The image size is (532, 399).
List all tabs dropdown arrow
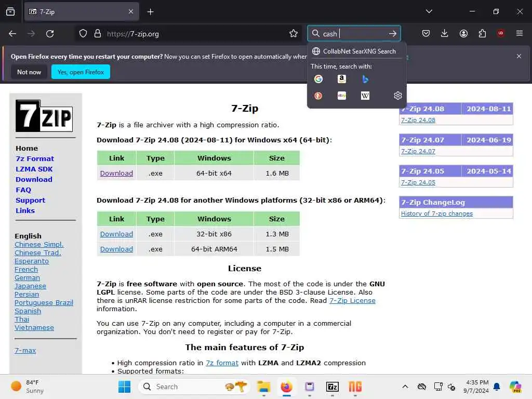tap(429, 11)
